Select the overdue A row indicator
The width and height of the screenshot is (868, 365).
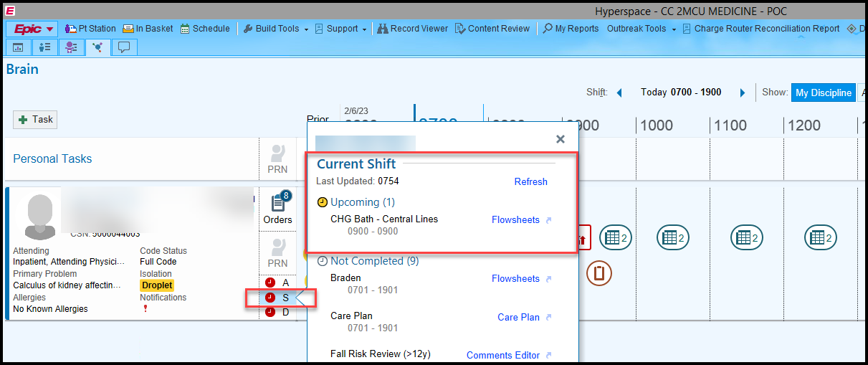click(277, 283)
